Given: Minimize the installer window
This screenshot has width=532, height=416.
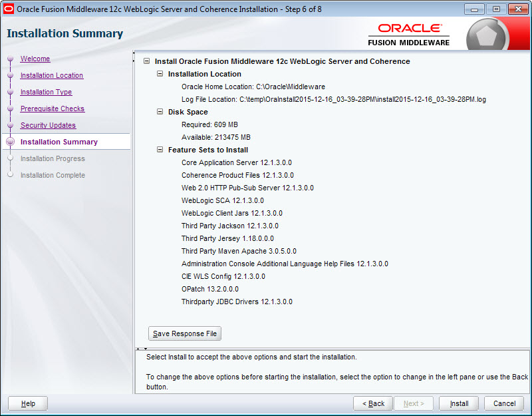Looking at the screenshot, I should pos(474,9).
